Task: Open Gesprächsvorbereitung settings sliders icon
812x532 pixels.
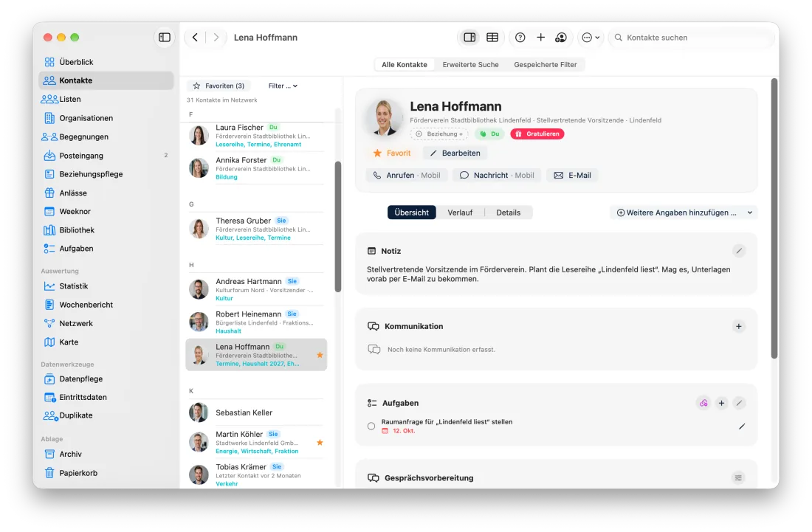Action: [738, 477]
